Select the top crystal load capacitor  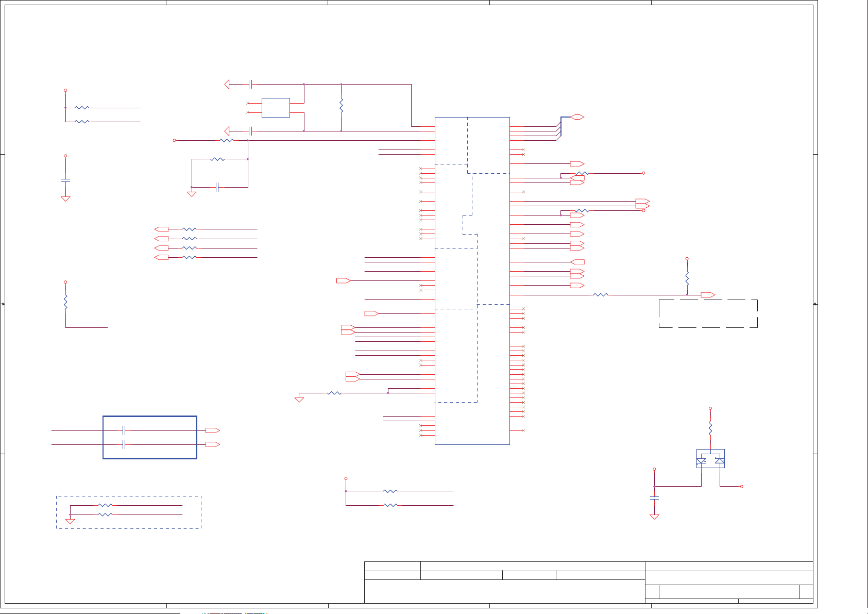[x=250, y=84]
